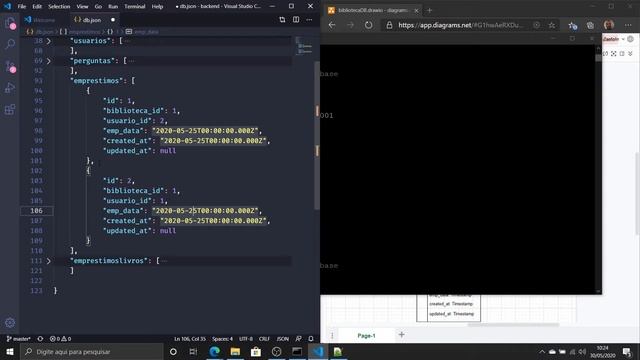Open the browser profile avatar
The width and height of the screenshot is (640, 360).
(x=609, y=25)
